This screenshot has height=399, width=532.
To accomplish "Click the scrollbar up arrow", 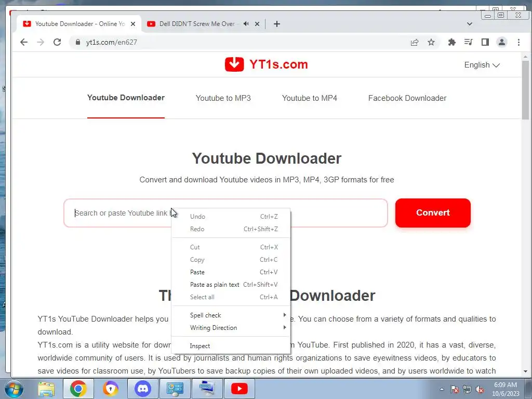I will (525, 57).
